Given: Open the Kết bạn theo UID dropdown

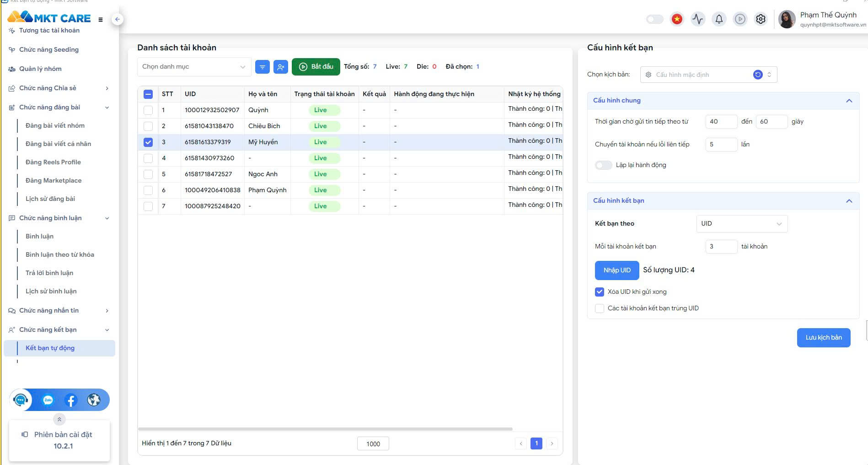Looking at the screenshot, I should pos(742,223).
